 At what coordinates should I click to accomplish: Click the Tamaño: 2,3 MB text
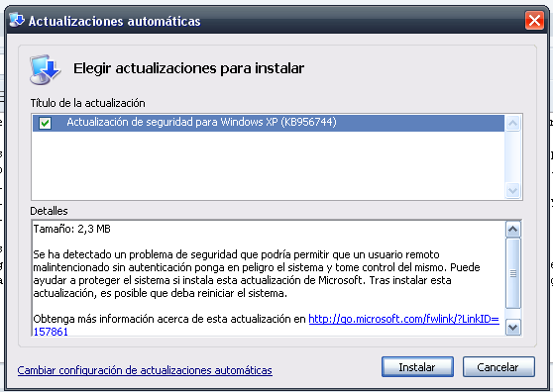pos(72,229)
